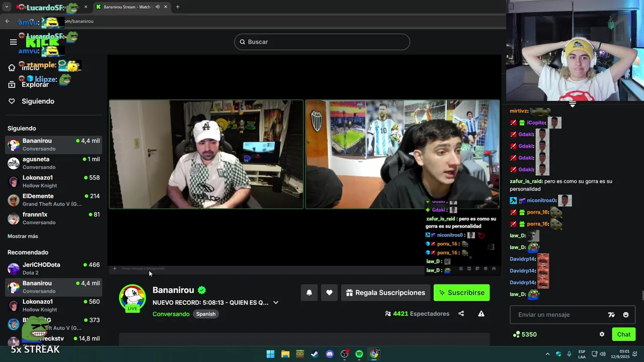Open chat translate icon in message box
Screen dimensions: 644x362
tap(611, 315)
